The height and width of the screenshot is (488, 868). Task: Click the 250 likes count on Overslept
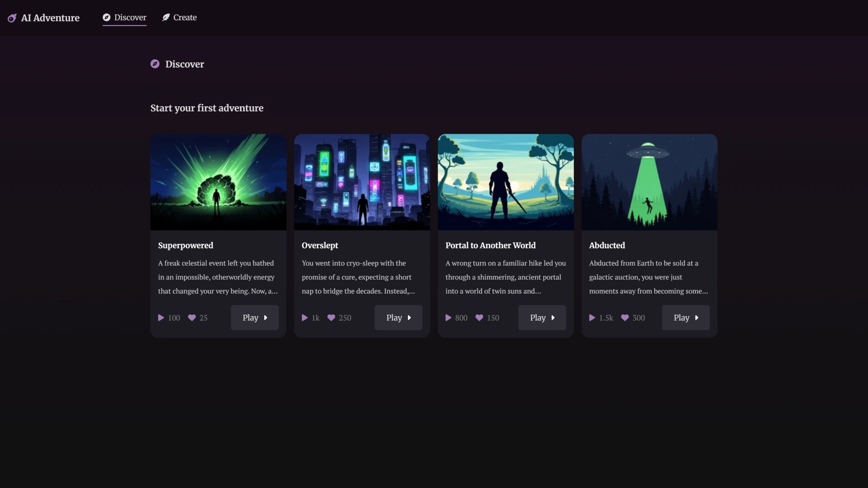tap(345, 318)
